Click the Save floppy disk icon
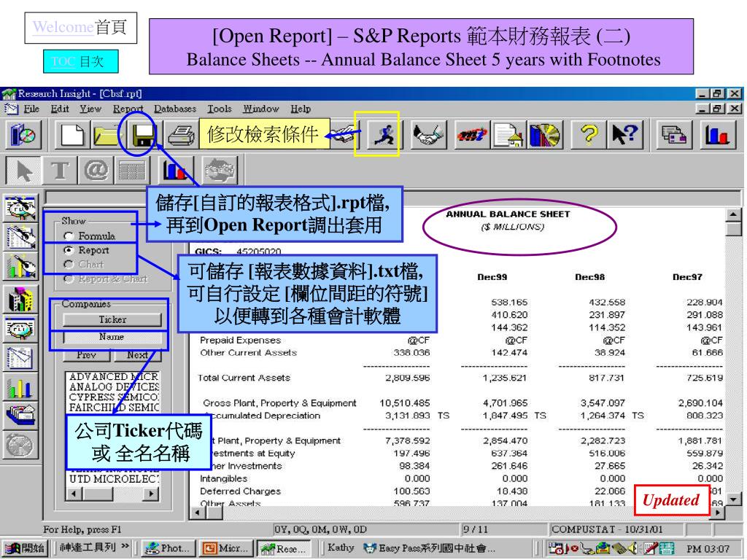The image size is (747, 560). (x=144, y=135)
